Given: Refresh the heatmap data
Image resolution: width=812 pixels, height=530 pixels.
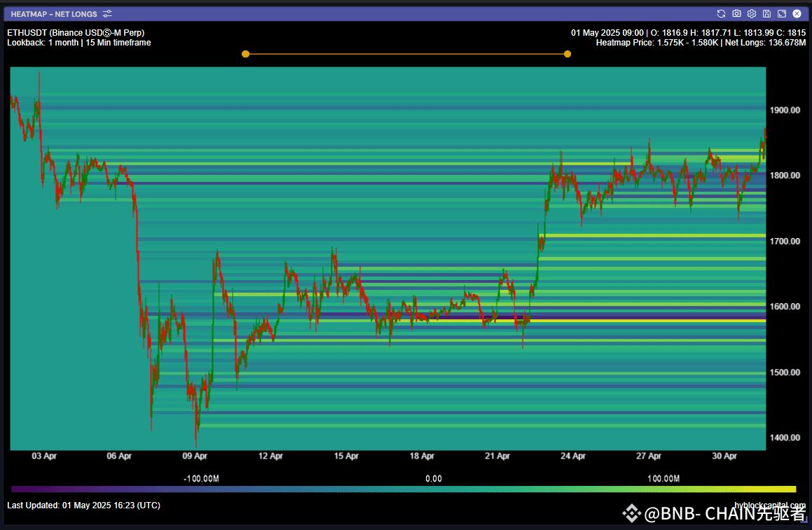Looking at the screenshot, I should 721,13.
